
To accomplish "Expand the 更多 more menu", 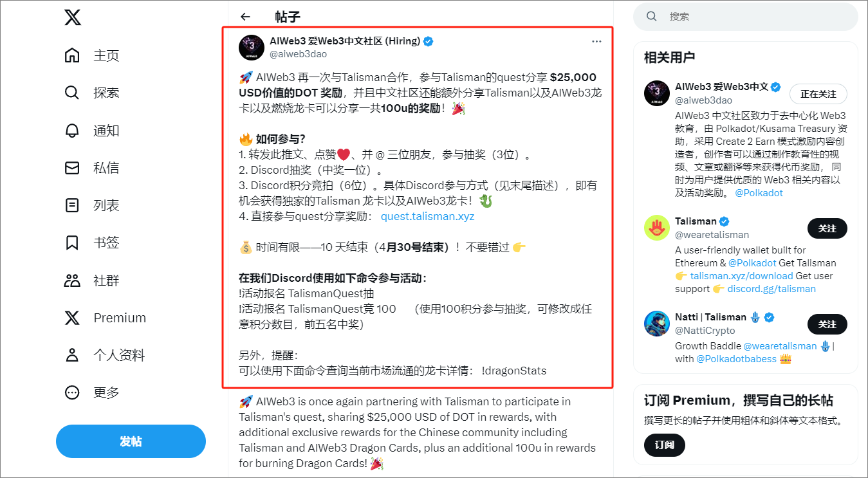I will point(93,392).
